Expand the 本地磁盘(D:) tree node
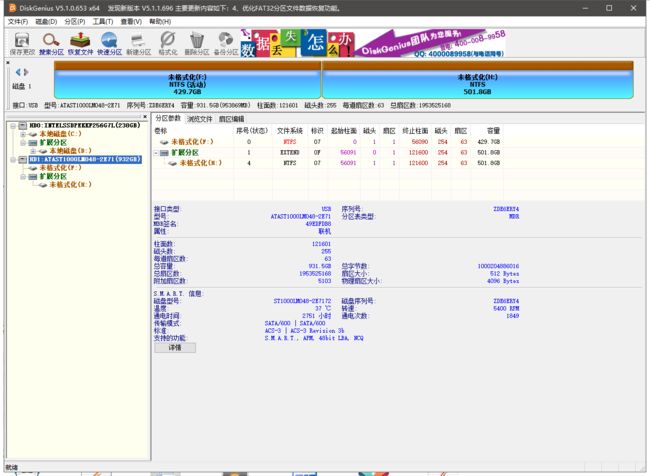This screenshot has width=650, height=476. click(33, 151)
